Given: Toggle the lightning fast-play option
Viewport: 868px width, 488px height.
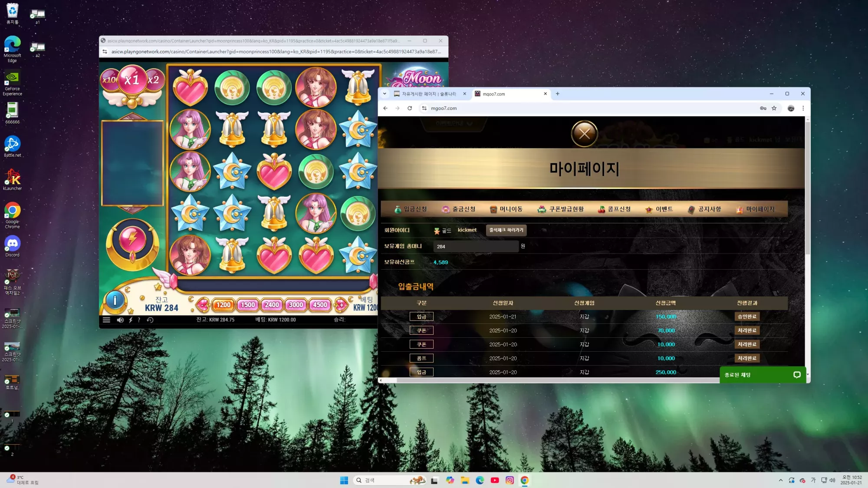Looking at the screenshot, I should click(131, 320).
